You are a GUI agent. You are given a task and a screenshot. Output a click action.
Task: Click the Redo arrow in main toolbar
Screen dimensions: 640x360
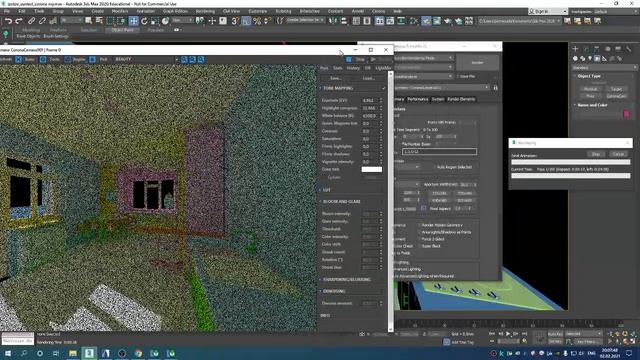coord(19,21)
